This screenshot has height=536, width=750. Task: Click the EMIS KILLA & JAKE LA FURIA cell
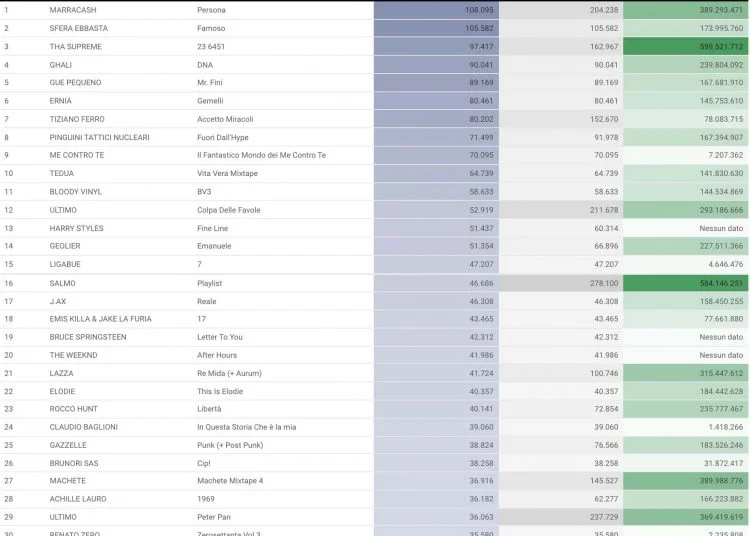coord(100,319)
